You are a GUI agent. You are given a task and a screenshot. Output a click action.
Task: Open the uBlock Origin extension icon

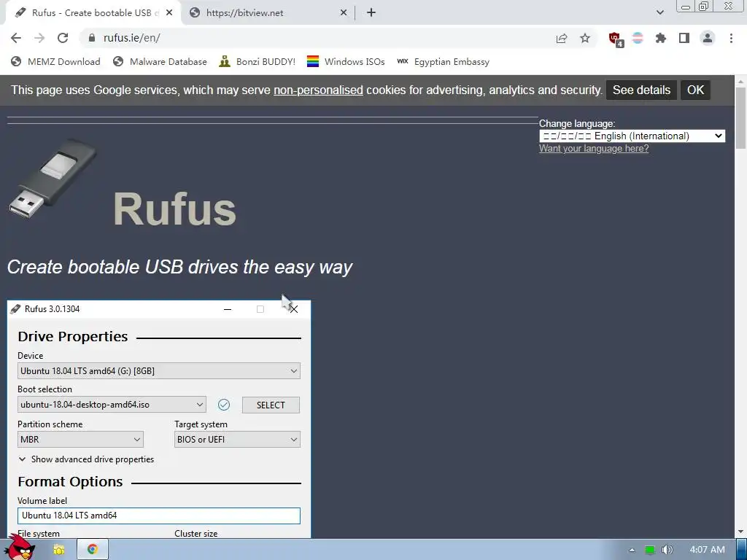616,39
